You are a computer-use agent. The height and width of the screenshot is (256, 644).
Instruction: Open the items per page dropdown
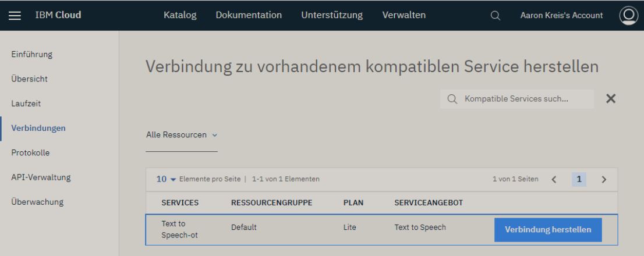(167, 179)
